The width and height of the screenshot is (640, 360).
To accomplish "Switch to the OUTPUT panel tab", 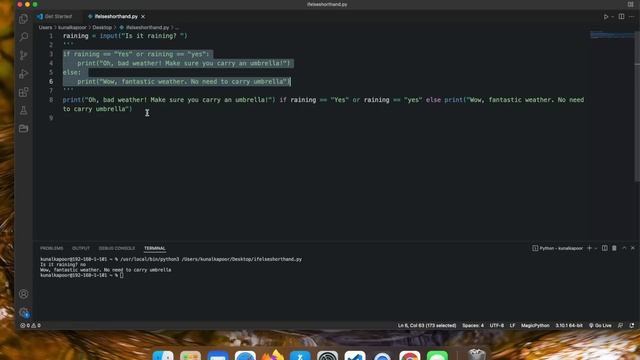I will tap(81, 248).
